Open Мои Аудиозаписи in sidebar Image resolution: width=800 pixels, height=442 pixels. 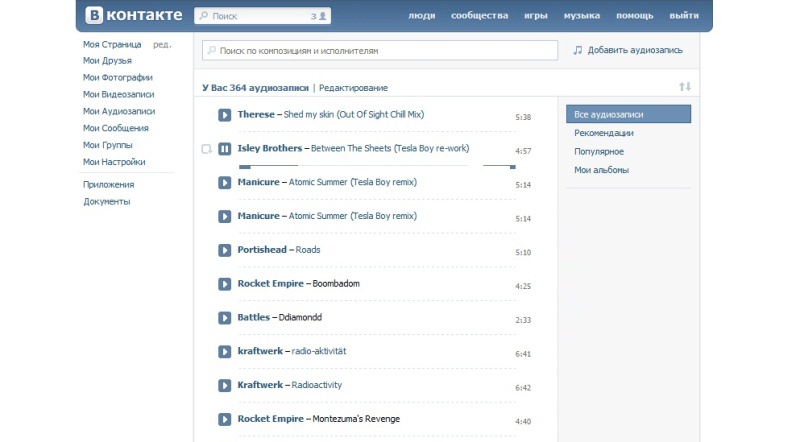119,111
